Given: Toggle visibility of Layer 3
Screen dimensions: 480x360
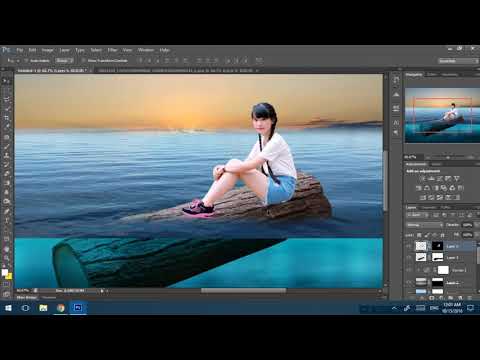Looking at the screenshot, I should [x=409, y=257].
